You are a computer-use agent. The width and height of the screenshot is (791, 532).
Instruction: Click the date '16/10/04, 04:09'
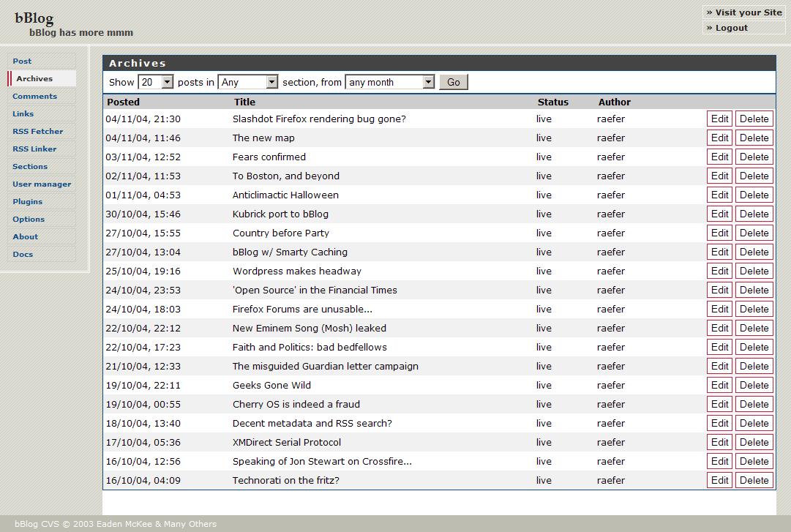click(x=143, y=481)
